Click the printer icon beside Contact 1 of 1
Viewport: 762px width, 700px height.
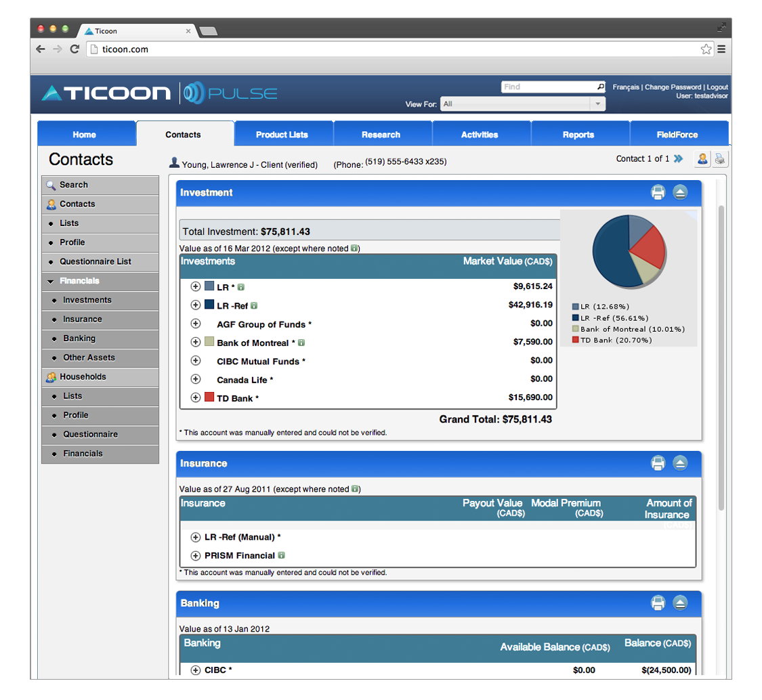[720, 159]
